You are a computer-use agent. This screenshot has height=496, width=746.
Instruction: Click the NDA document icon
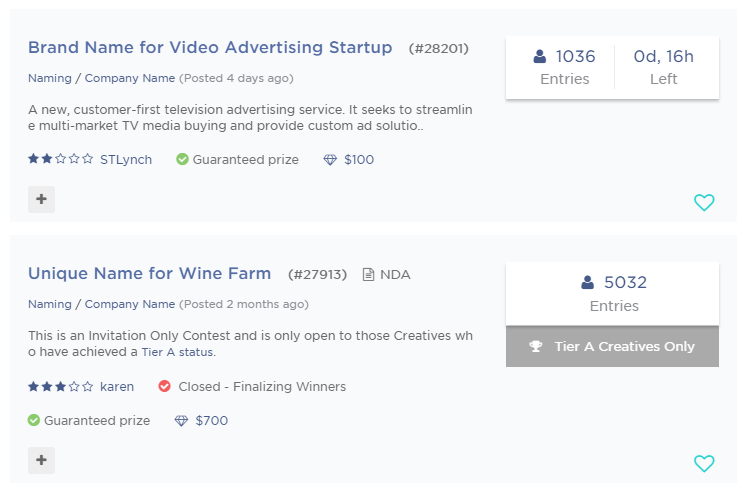coord(368,274)
